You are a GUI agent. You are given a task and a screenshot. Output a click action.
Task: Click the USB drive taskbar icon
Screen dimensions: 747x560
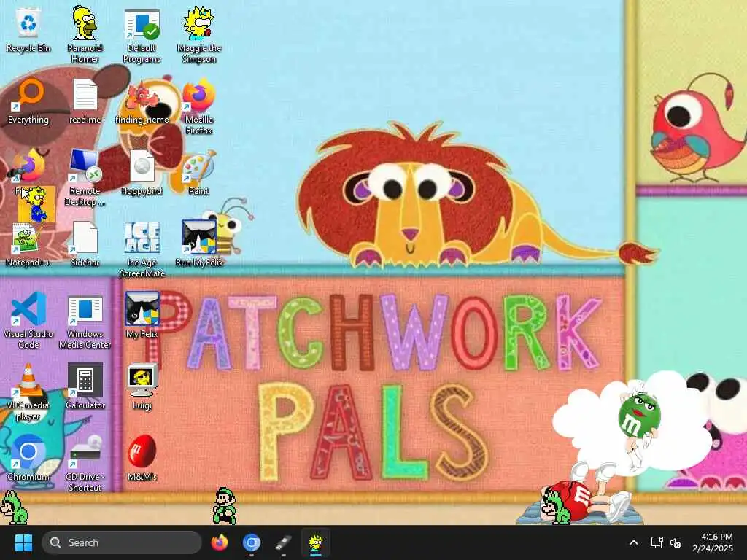pos(284,542)
